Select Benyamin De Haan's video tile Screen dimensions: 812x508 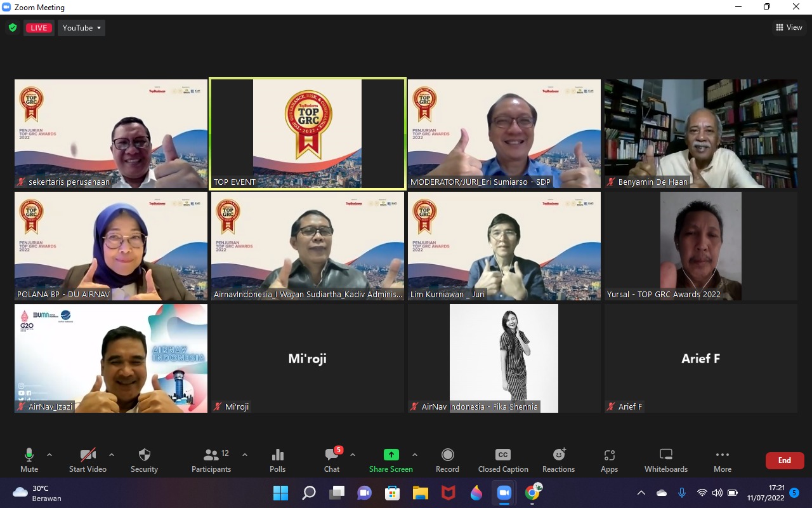click(701, 133)
